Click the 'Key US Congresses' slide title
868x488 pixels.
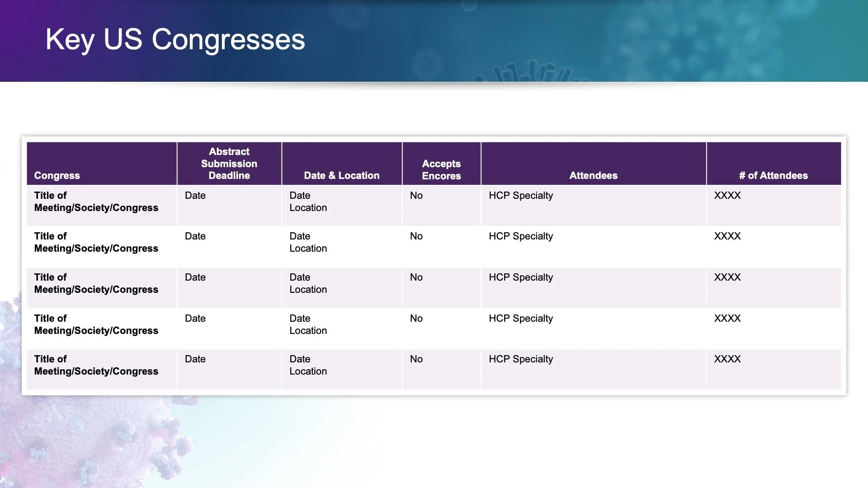point(175,39)
